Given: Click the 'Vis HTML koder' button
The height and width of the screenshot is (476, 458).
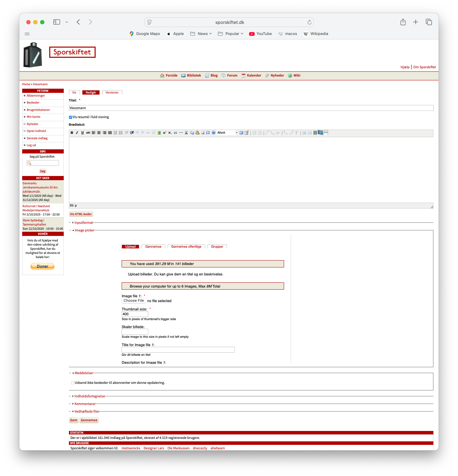Looking at the screenshot, I should [81, 214].
